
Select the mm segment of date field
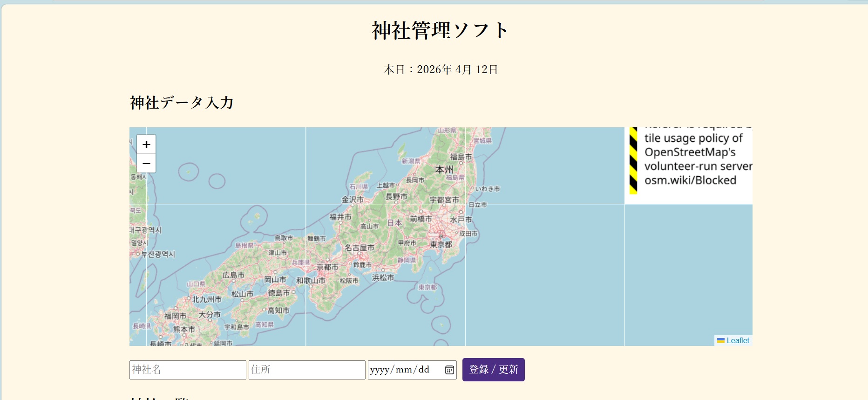pyautogui.click(x=403, y=370)
